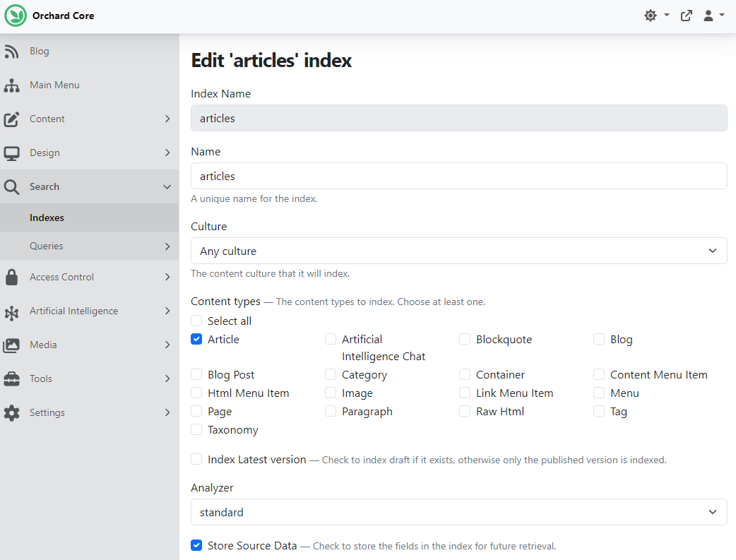Check the Taxonomy content type

tap(196, 429)
